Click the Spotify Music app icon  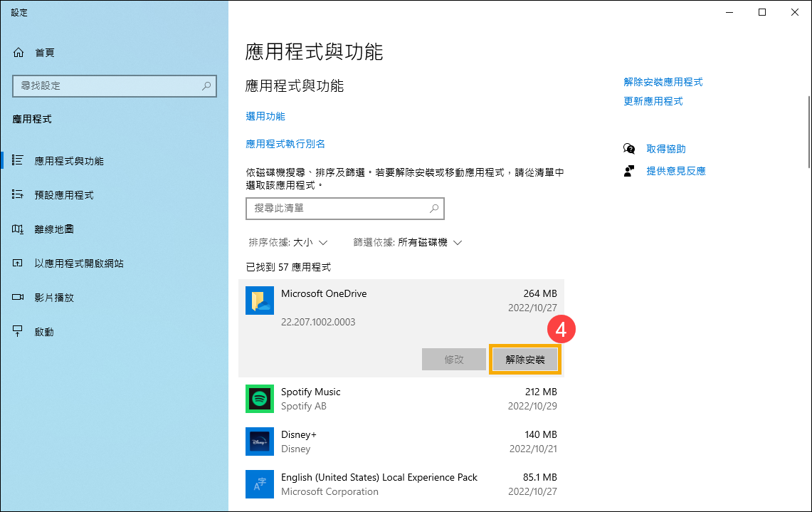pyautogui.click(x=260, y=399)
